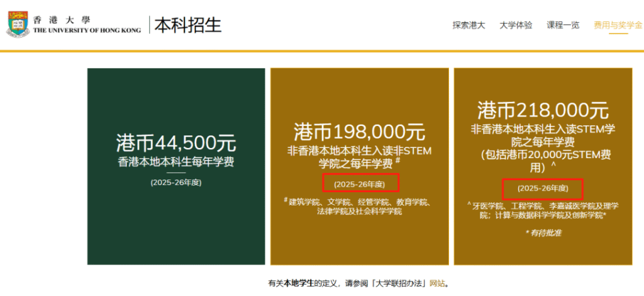Click the bold 本地学生 text
The width and height of the screenshot is (644, 296).
(299, 283)
